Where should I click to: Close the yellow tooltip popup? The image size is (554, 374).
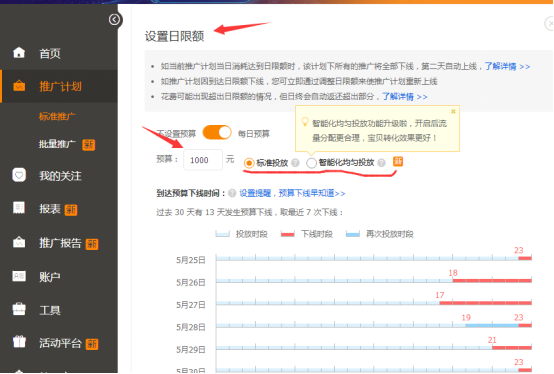tap(453, 111)
